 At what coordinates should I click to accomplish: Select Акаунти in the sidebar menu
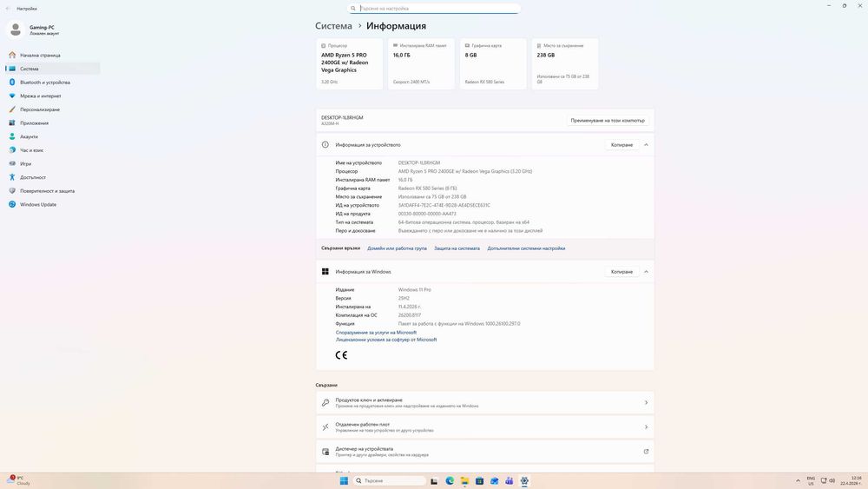click(29, 136)
